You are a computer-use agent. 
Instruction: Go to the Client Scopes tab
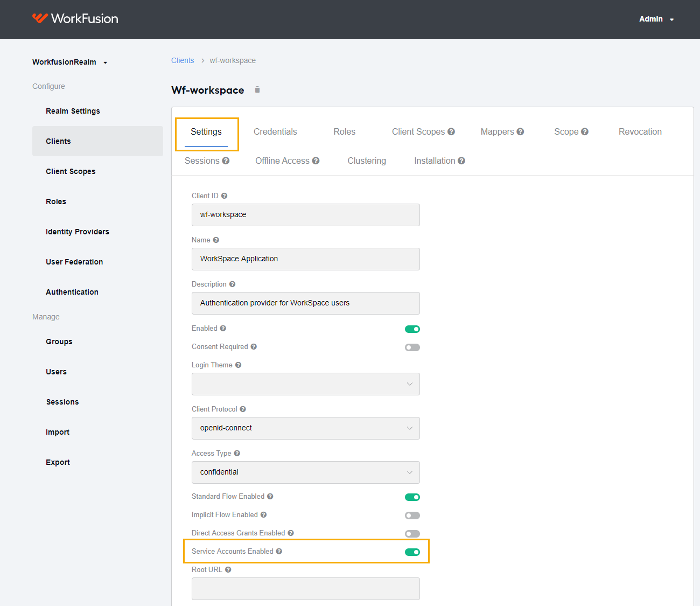pos(418,132)
